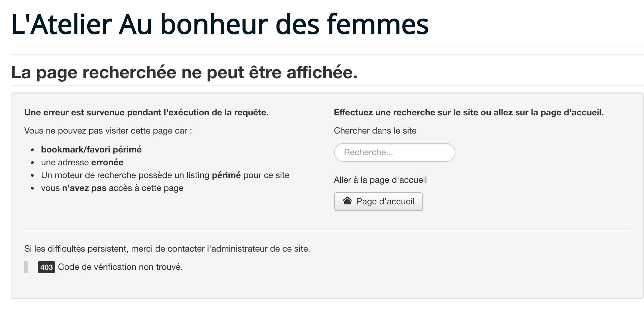Focus the "Recherche..." search field

(394, 152)
